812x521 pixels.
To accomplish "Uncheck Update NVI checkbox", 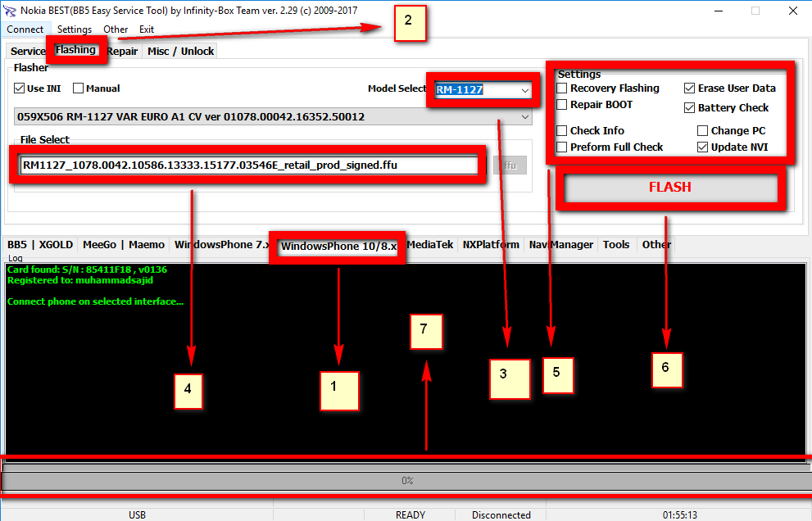I will point(703,147).
